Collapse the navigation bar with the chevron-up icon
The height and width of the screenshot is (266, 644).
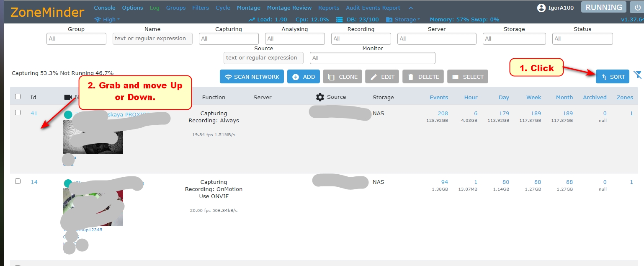(411, 8)
